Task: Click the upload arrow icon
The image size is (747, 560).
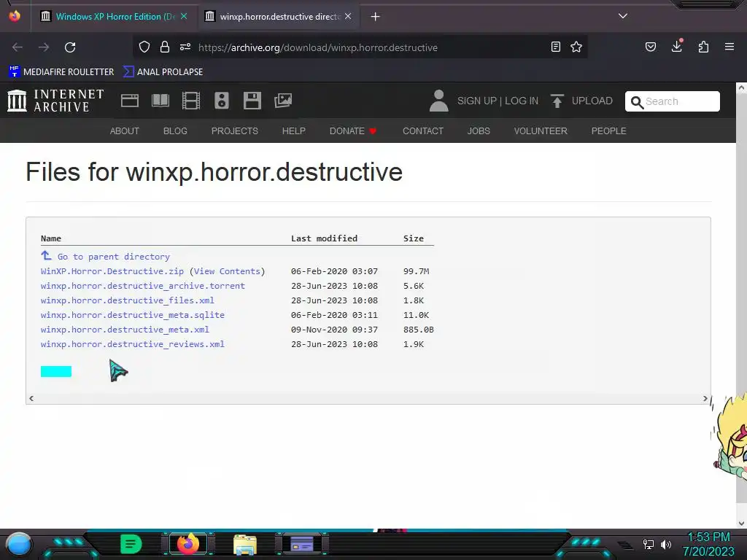Action: click(x=557, y=101)
